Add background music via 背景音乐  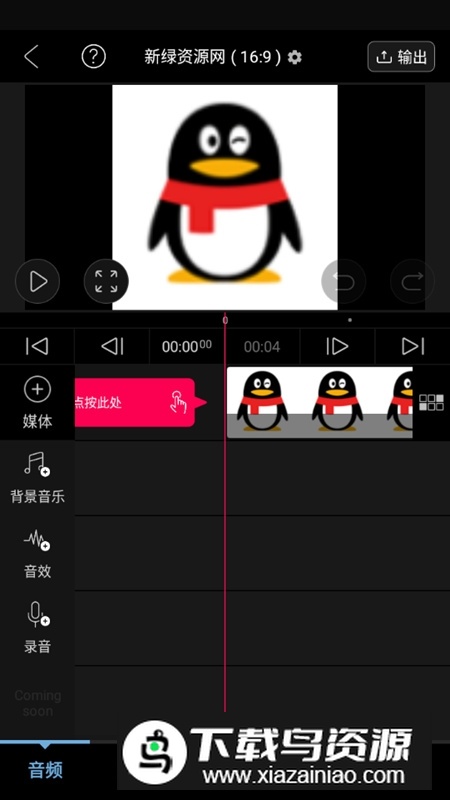37,478
